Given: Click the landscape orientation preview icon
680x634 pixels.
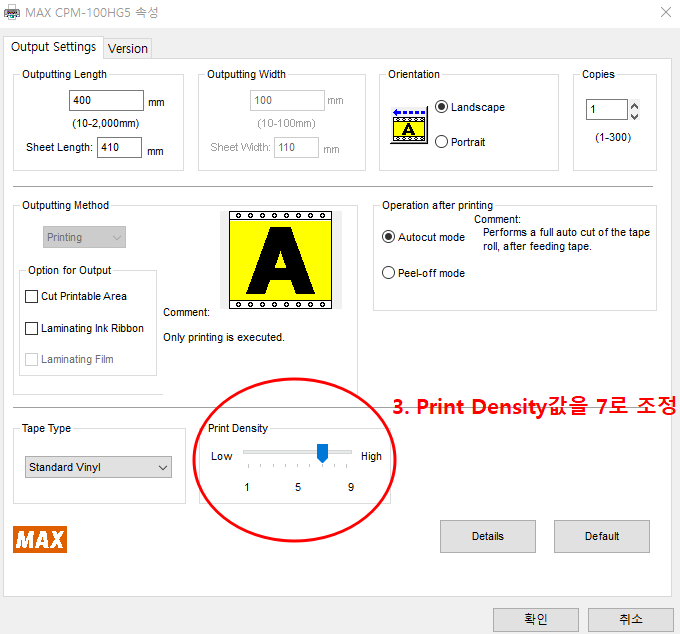Looking at the screenshot, I should click(x=409, y=125).
